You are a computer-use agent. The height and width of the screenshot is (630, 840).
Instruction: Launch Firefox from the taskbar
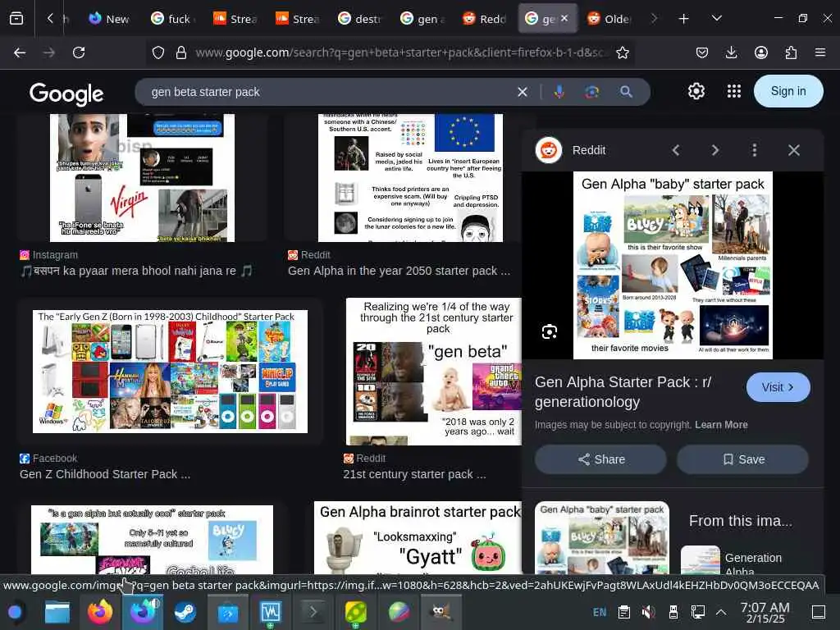(99, 612)
